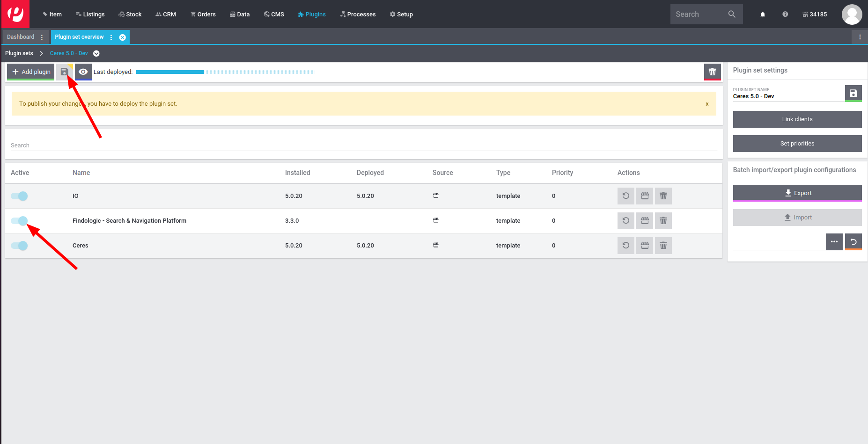Switch to the Dashboard tab
This screenshot has width=868, height=444.
(x=21, y=37)
